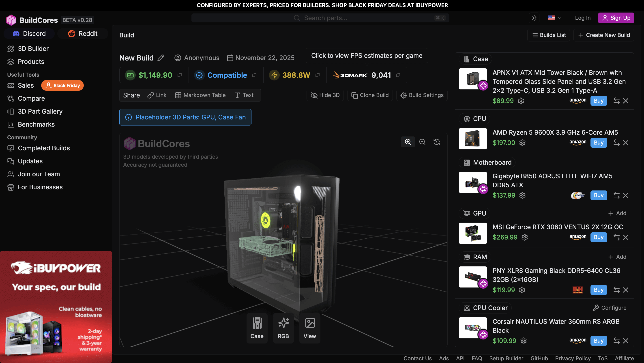644x363 pixels.
Task: Zoom in on the 3D viewer
Action: click(x=408, y=142)
